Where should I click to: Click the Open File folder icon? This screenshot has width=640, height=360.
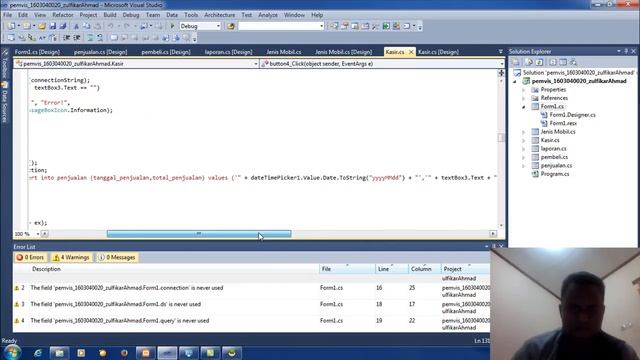pos(42,26)
